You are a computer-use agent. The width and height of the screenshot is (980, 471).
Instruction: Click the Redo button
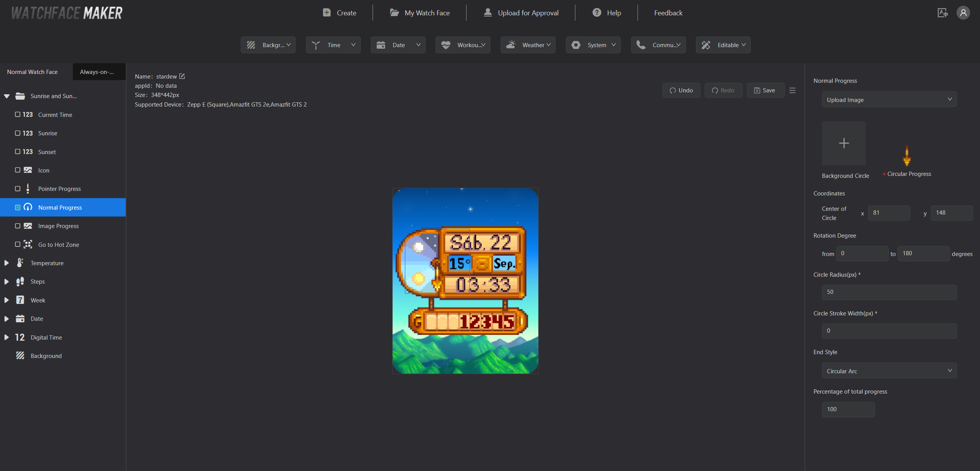[x=723, y=90]
